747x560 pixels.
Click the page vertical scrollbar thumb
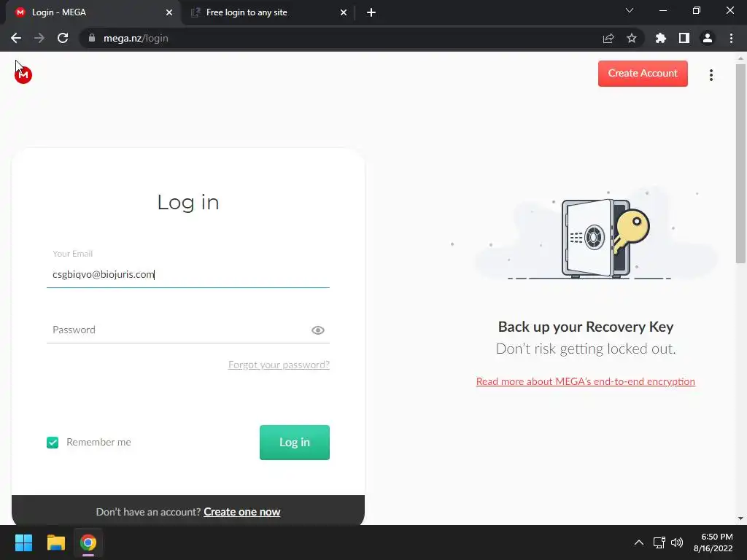(x=740, y=163)
